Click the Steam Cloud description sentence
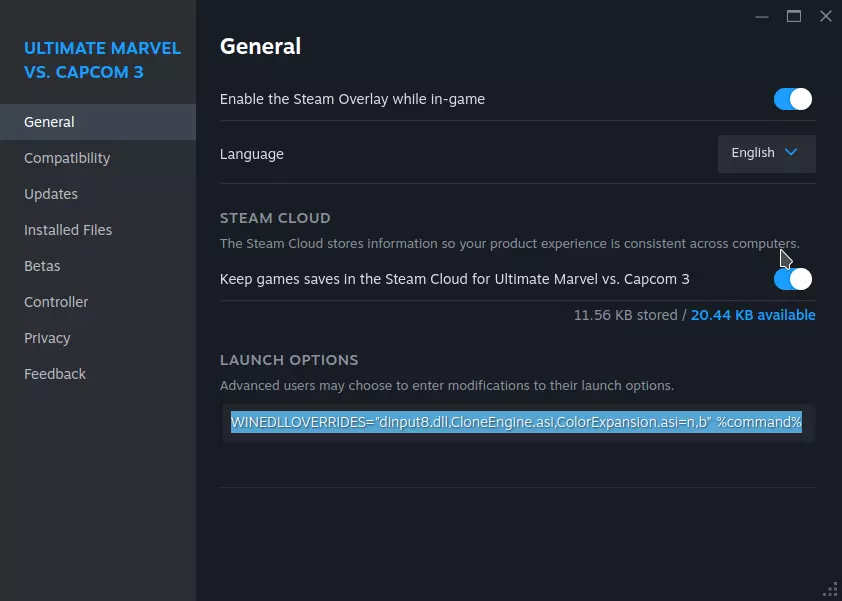 510,244
